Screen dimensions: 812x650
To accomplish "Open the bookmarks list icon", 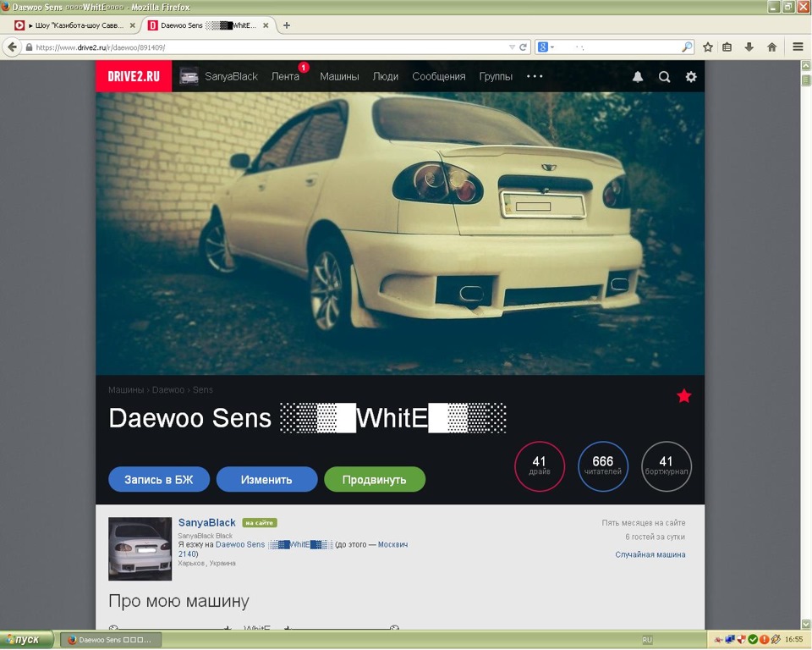I will (x=727, y=47).
